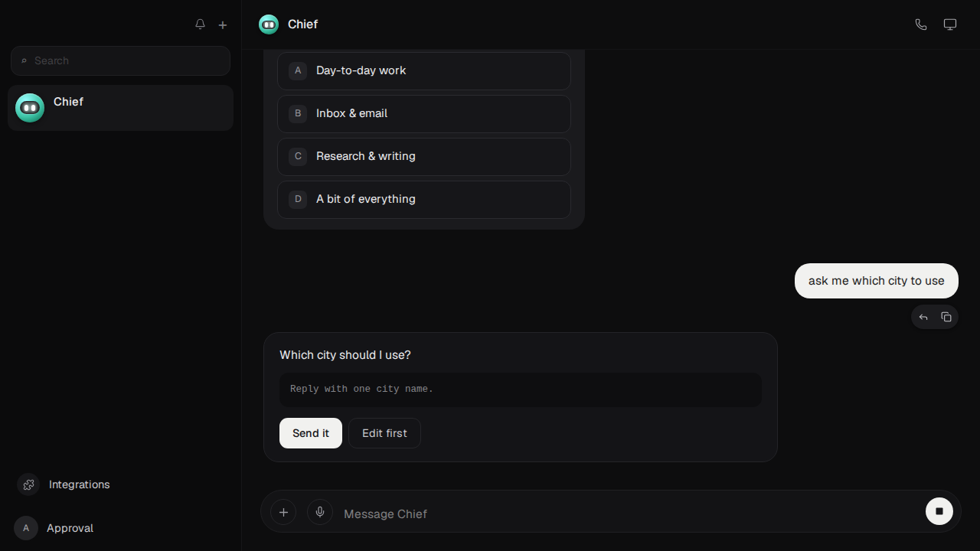This screenshot has width=980, height=551.
Task: Choose option C Research & writing
Action: coord(424,156)
